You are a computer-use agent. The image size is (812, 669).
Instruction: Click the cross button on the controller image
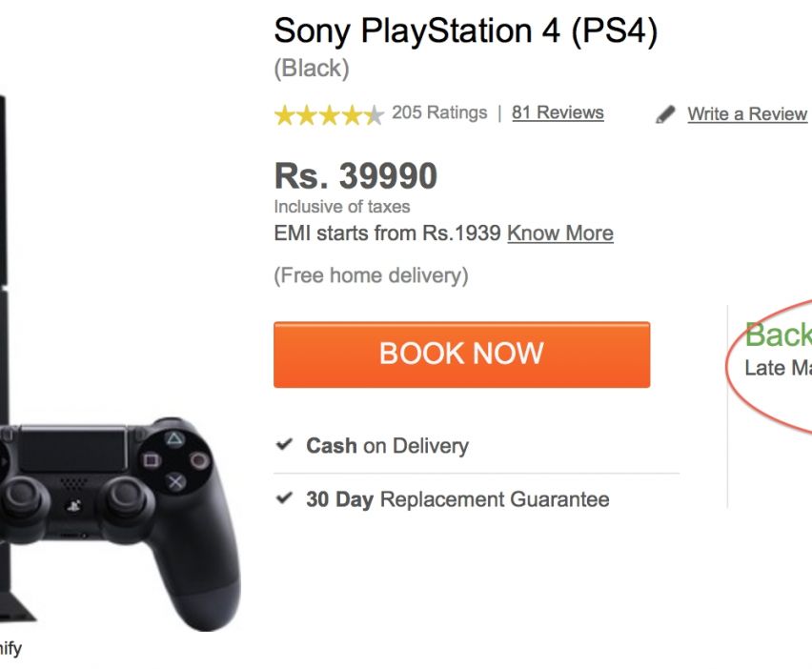coord(176,482)
